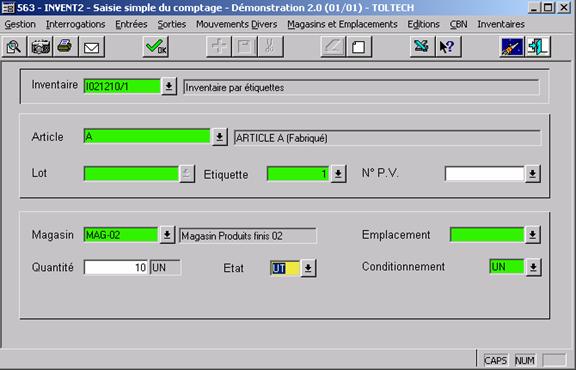Open the Gestion menu
Screen dimensions: 576x370
(x=20, y=24)
